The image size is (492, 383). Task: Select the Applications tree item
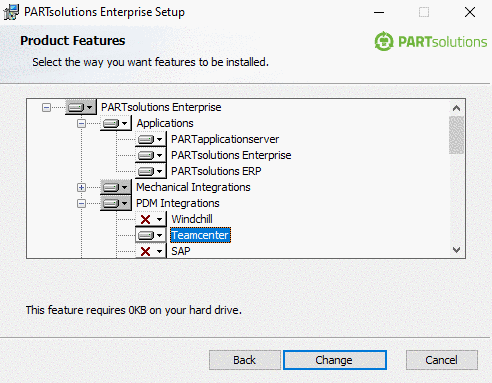[165, 123]
